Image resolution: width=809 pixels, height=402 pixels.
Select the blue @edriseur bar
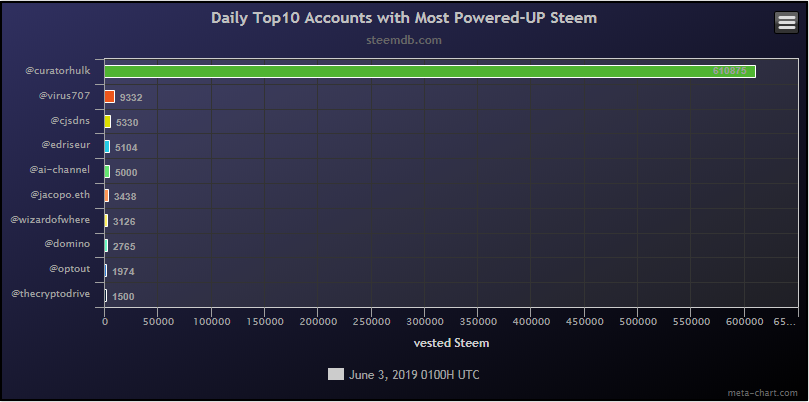[107, 146]
